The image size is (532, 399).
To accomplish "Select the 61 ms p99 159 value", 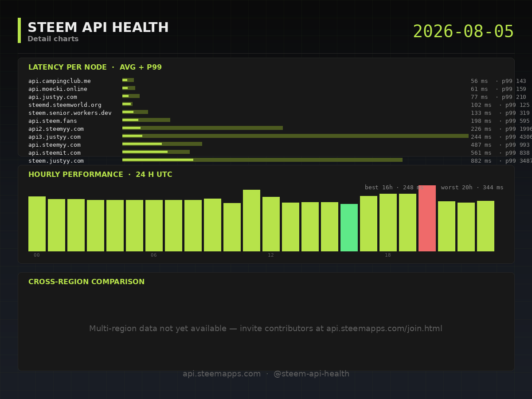I will [x=498, y=89].
